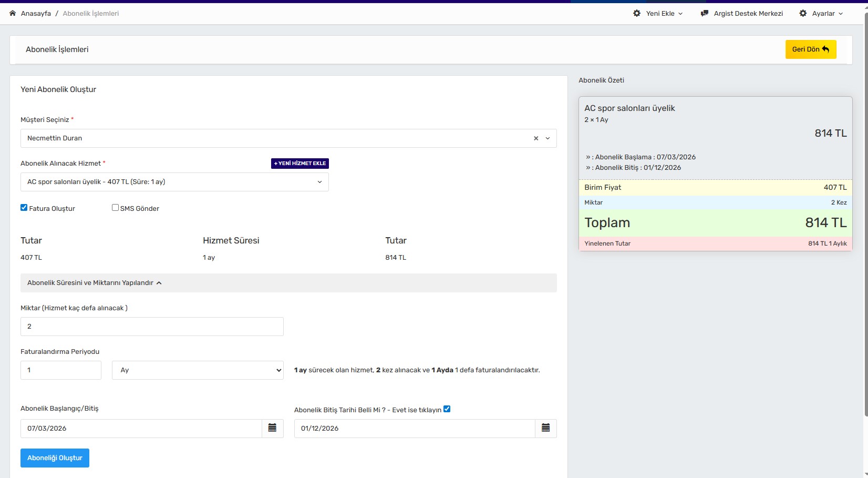Image resolution: width=868 pixels, height=478 pixels.
Task: Click the Ayarlar gear icon
Action: tap(803, 13)
